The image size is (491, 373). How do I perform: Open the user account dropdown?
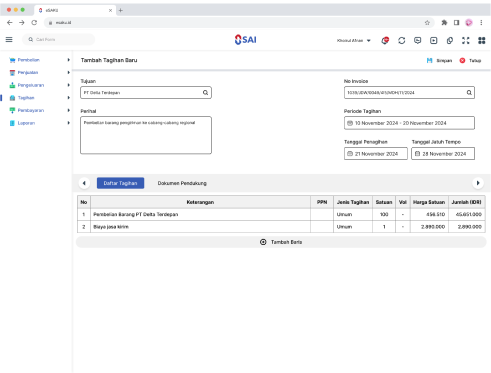click(354, 40)
